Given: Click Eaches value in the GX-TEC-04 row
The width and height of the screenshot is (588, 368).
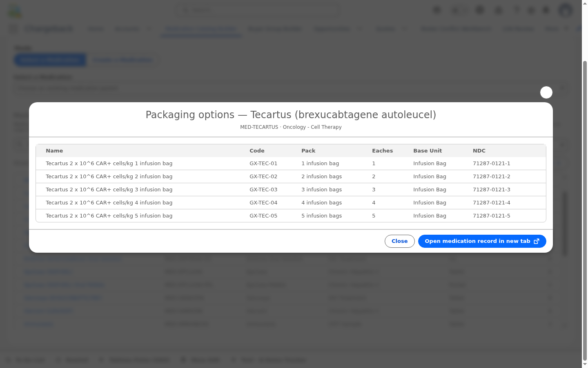Looking at the screenshot, I should coord(374,203).
